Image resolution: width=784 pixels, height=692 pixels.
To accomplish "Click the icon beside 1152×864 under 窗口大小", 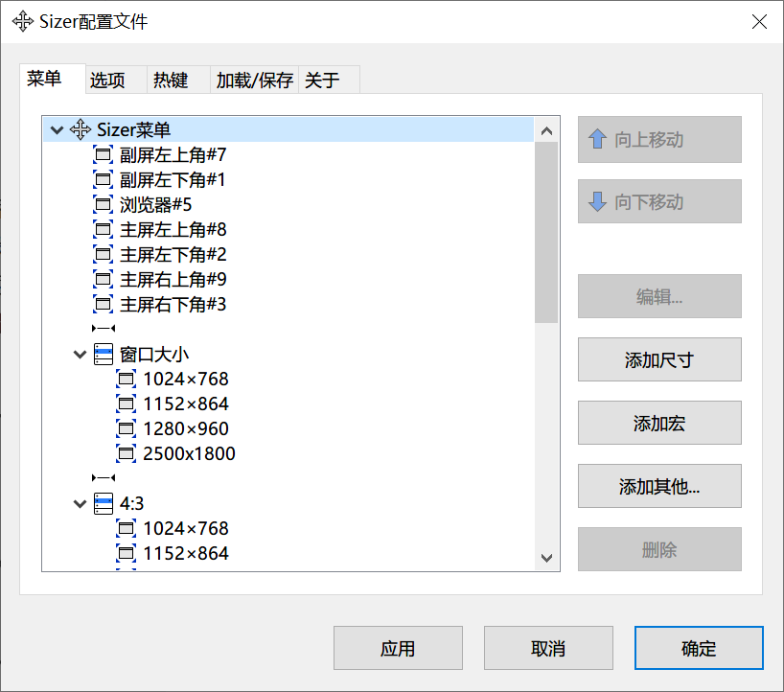I will point(126,404).
